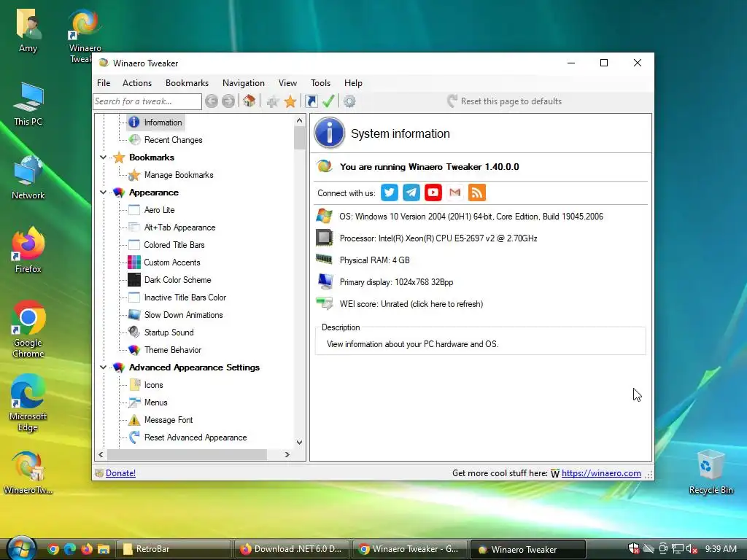The width and height of the screenshot is (747, 560).
Task: Click the forward navigation arrow in toolbar
Action: [x=228, y=101]
